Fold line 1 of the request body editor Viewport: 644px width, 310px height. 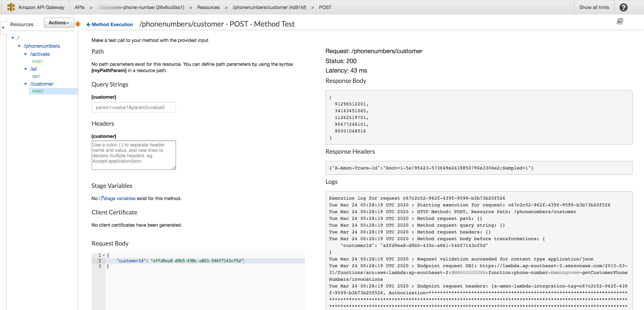pyautogui.click(x=104, y=255)
